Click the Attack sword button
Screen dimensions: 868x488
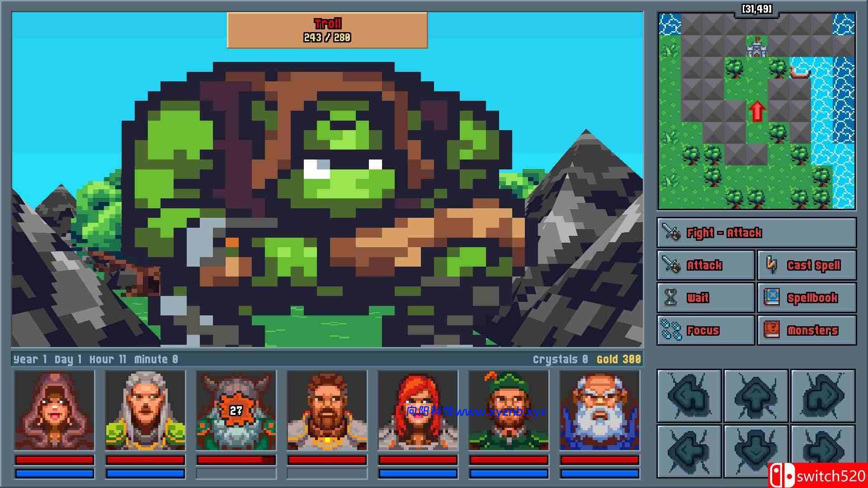tap(706, 265)
